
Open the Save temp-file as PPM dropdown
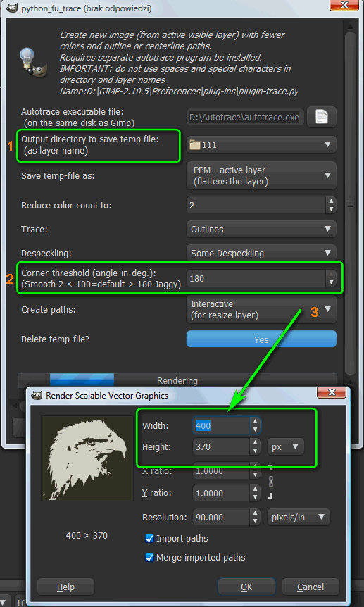[x=261, y=176]
